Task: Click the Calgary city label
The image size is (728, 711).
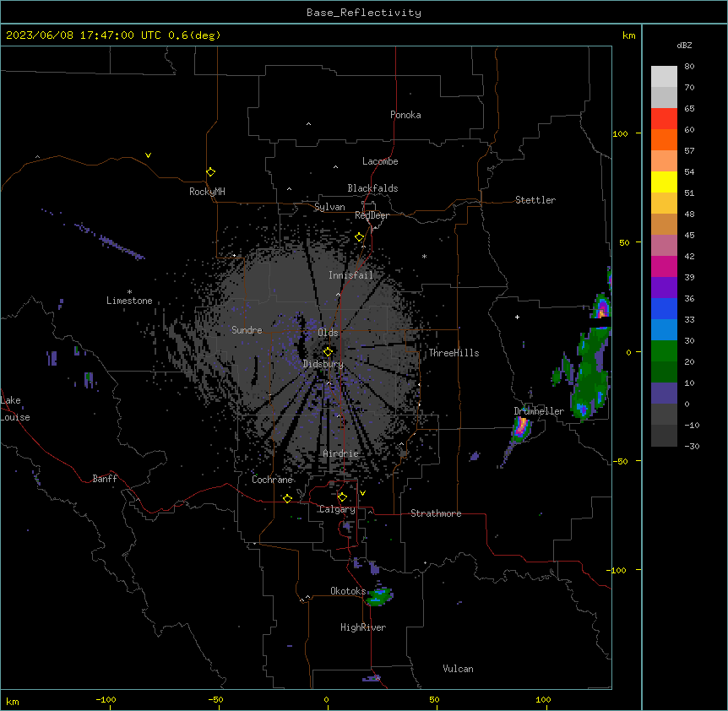Action: click(337, 509)
